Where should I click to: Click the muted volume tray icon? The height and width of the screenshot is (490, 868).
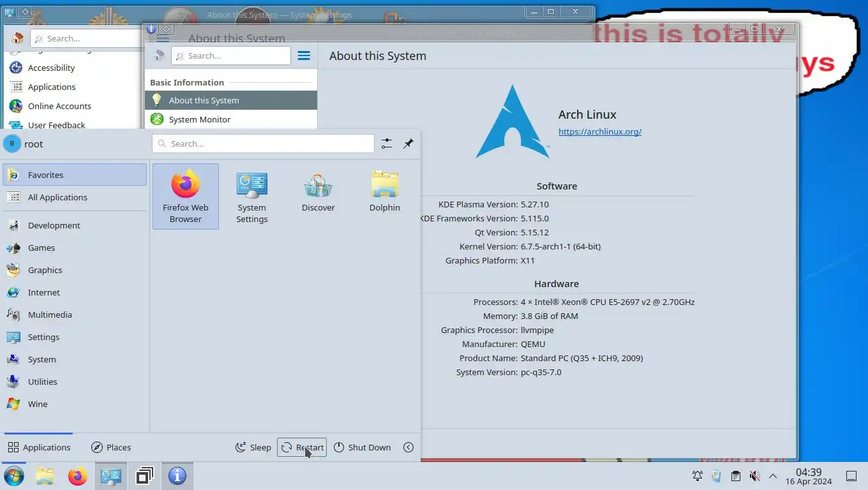click(754, 476)
